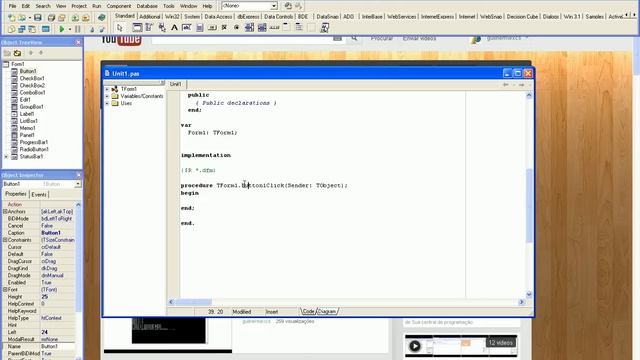The image size is (640, 360).
Task: Click the code editor scroll-down arrow
Action: click(529, 294)
